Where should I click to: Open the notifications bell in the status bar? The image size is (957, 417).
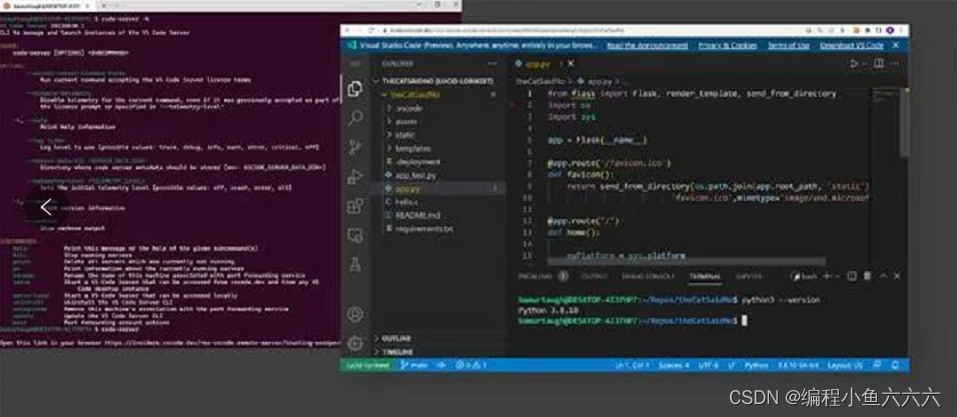point(894,365)
